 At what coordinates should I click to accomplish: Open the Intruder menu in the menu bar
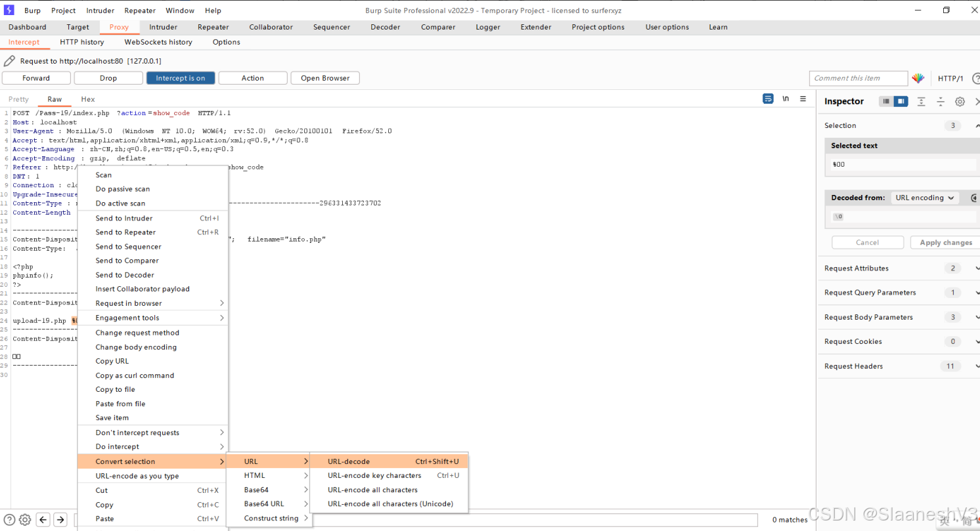[100, 11]
